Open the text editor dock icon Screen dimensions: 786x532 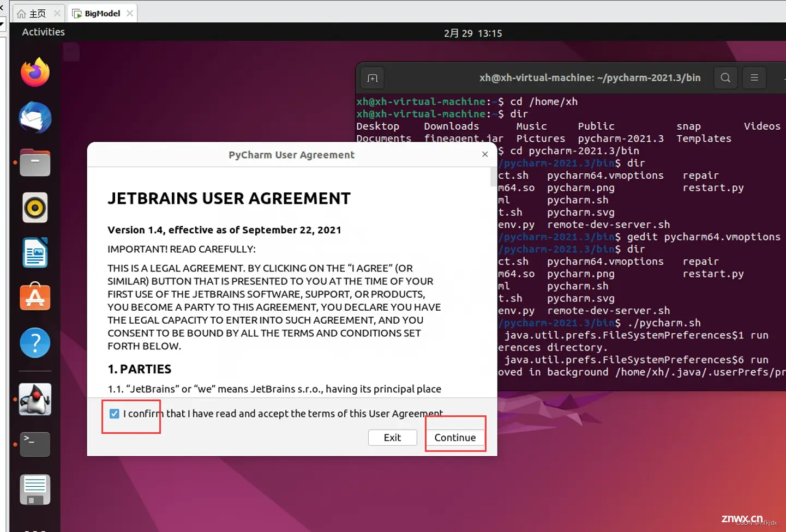[35, 489]
